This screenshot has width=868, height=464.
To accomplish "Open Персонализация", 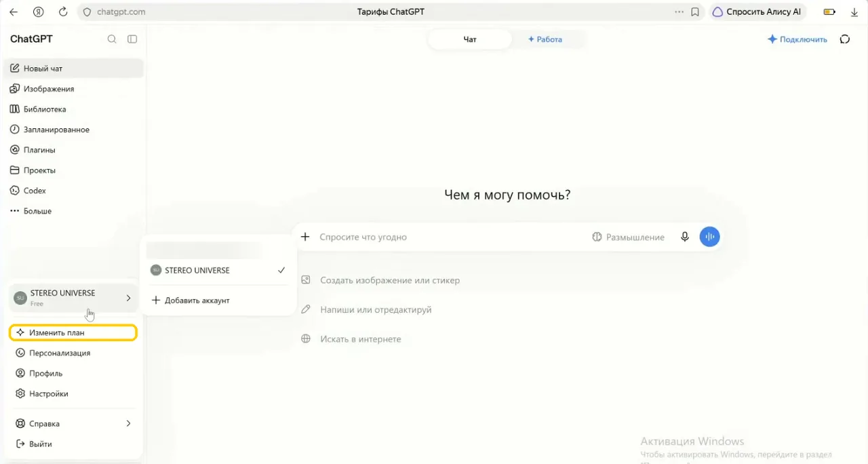I will pyautogui.click(x=73, y=353).
